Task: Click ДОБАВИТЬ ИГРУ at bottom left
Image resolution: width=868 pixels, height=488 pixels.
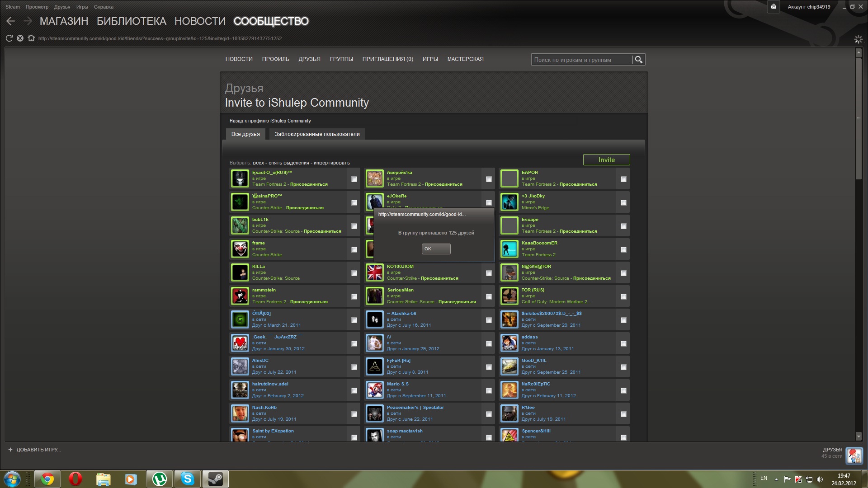Action: pos(34,450)
